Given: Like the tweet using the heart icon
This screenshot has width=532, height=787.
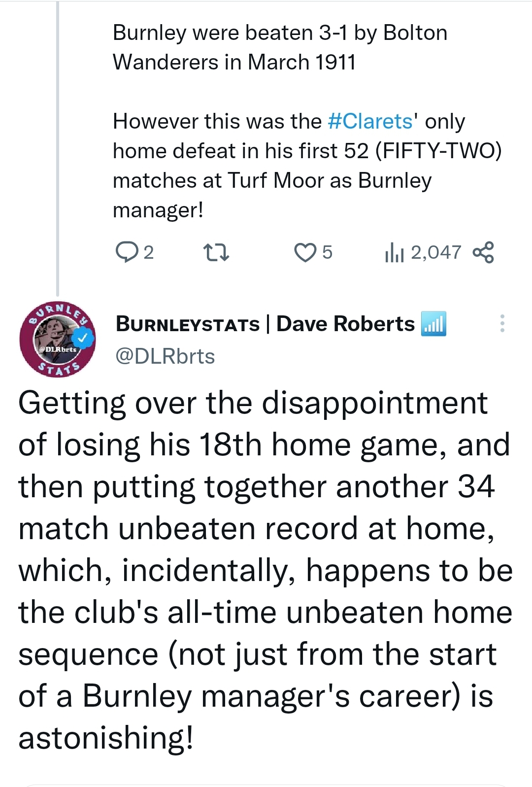Looking at the screenshot, I should 305,252.
